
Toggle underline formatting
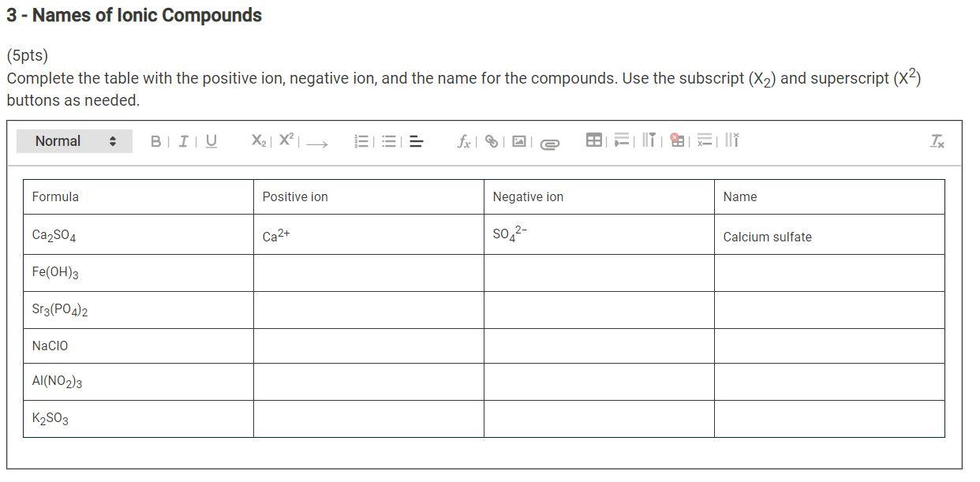[209, 140]
